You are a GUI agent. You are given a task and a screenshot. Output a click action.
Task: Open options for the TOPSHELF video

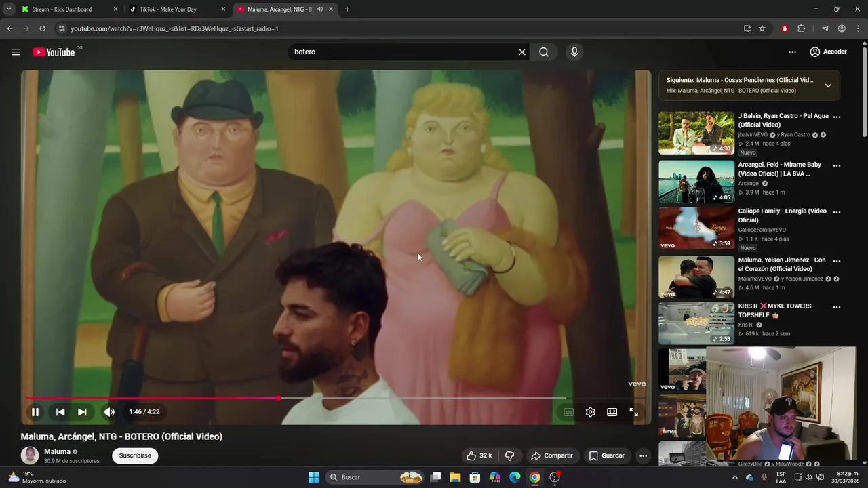pos(837,307)
